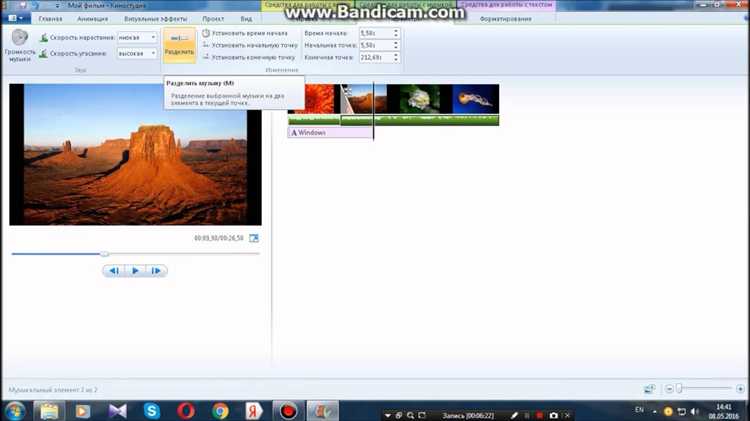Screen dimensions: 750x421
Task: Select the white flower clip thumbnail
Action: [x=420, y=99]
